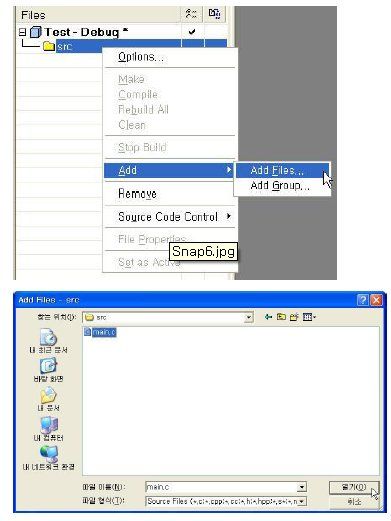Open the recent documents shortcut in sidebar
391x521 pixels.
pyautogui.click(x=48, y=341)
